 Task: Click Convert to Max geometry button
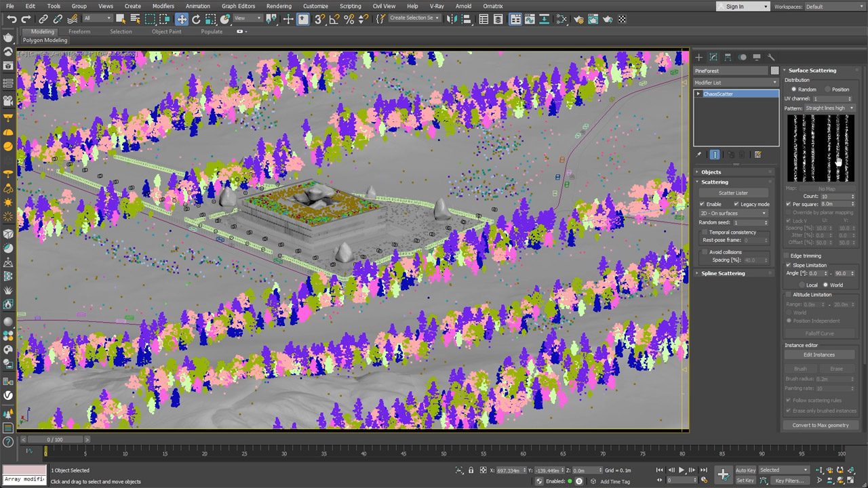[821, 425]
